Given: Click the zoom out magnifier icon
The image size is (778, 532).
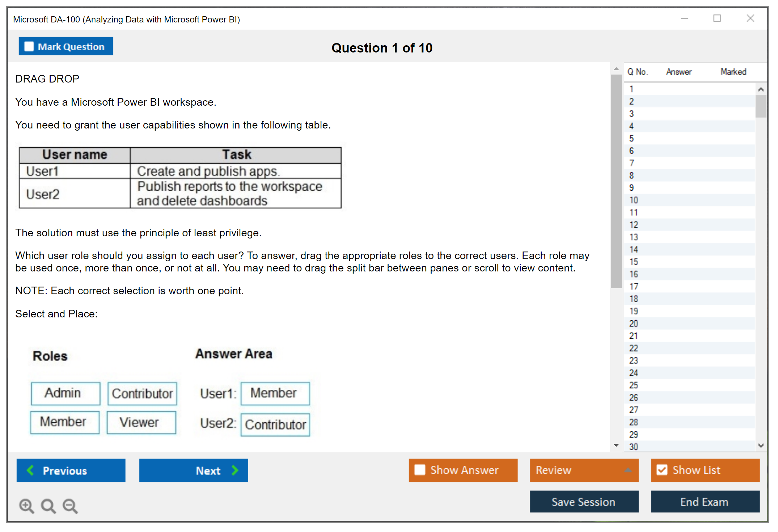Looking at the screenshot, I should (x=70, y=506).
